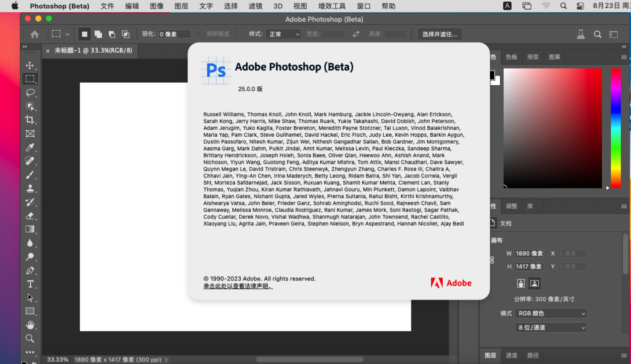This screenshot has height=364, width=631.
Task: Select the History Brush tool
Action: [x=30, y=202]
